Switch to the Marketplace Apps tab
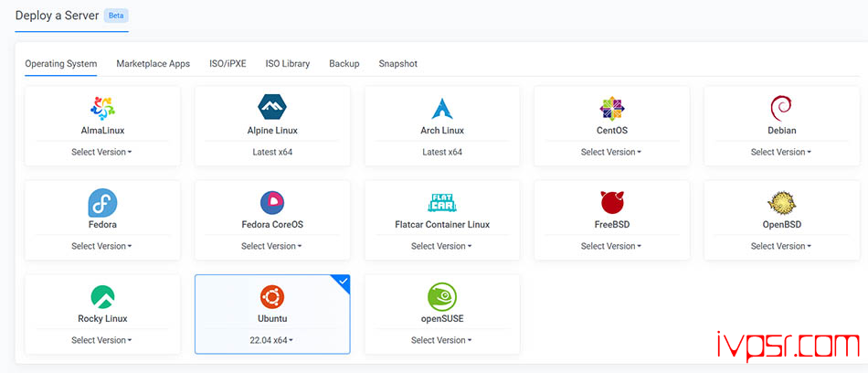Image resolution: width=868 pixels, height=373 pixels. (153, 64)
